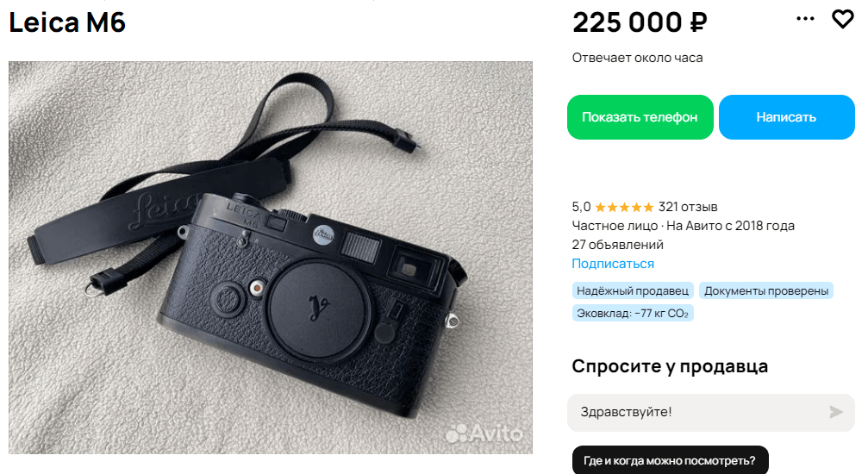Screen dimensions: 868x474
Task: Click the blue Написать button
Action: click(787, 117)
